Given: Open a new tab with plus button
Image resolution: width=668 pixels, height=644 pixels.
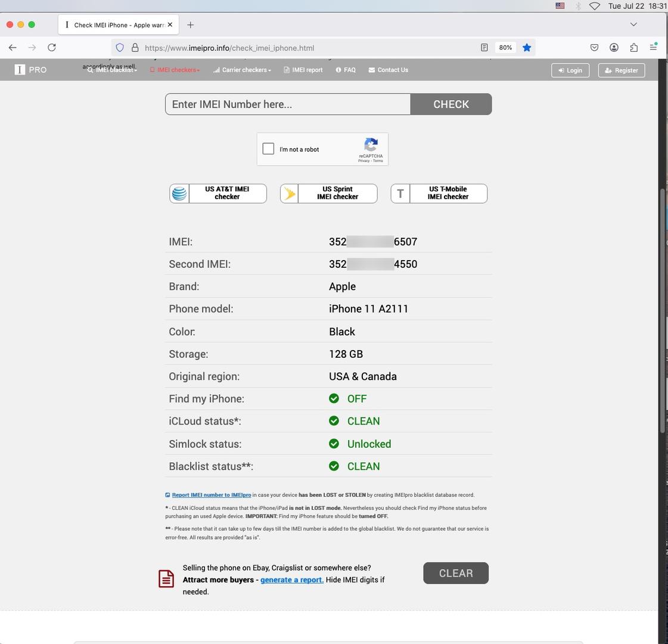Looking at the screenshot, I should (191, 25).
